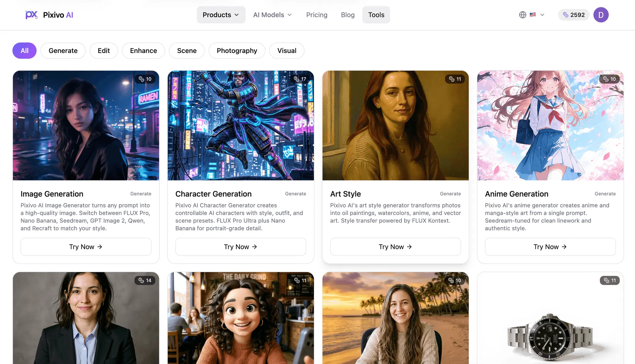Click the Generate tag on Anime Generation card
The width and height of the screenshot is (635, 364).
coord(605,194)
